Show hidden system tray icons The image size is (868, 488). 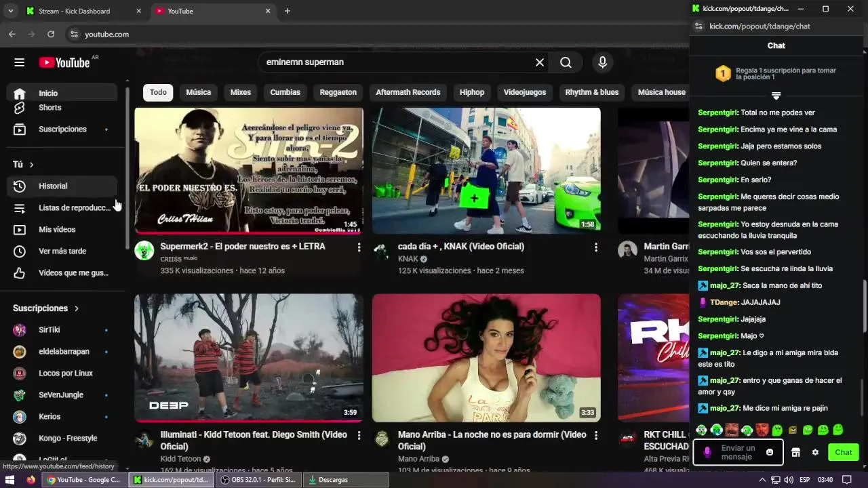(762, 480)
